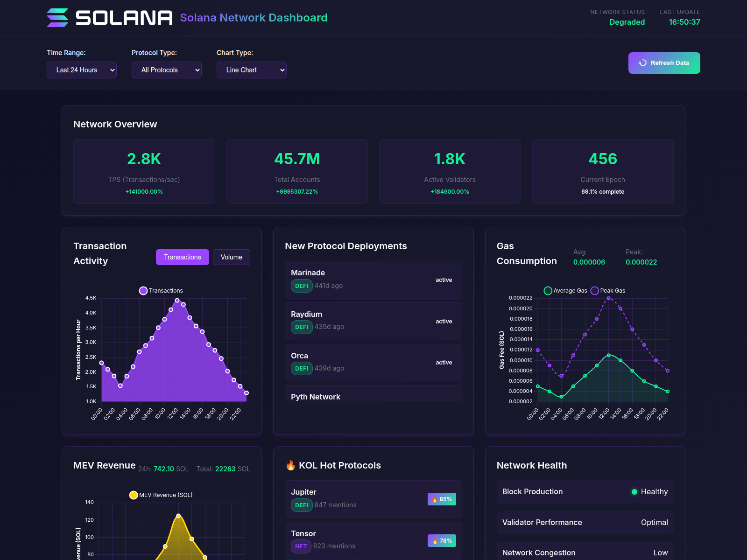Click the TPS 2.8K metric card
The width and height of the screenshot is (747, 560).
[x=144, y=171]
